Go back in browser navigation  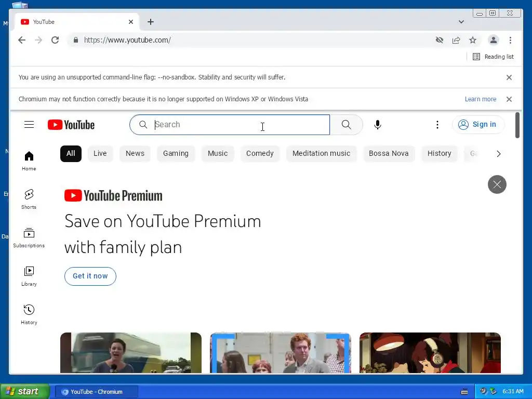click(22, 40)
